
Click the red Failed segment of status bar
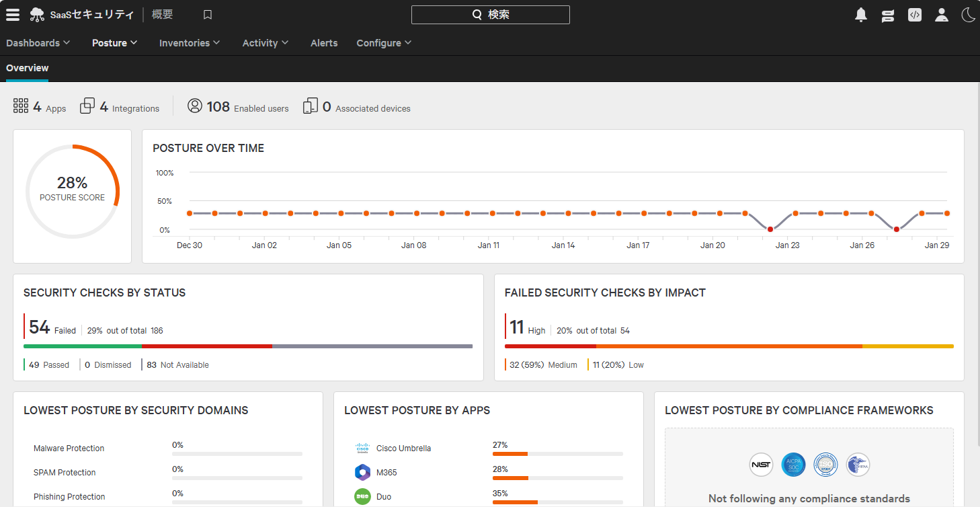tap(207, 346)
